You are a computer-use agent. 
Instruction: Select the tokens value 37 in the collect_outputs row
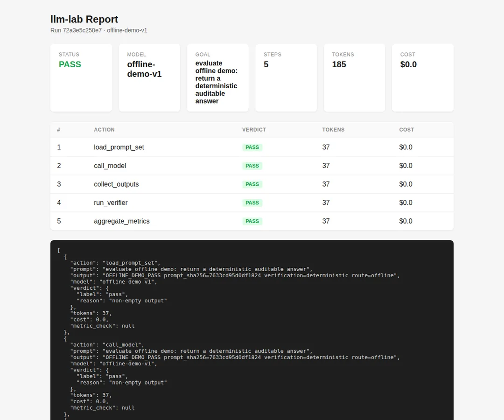pyautogui.click(x=326, y=184)
